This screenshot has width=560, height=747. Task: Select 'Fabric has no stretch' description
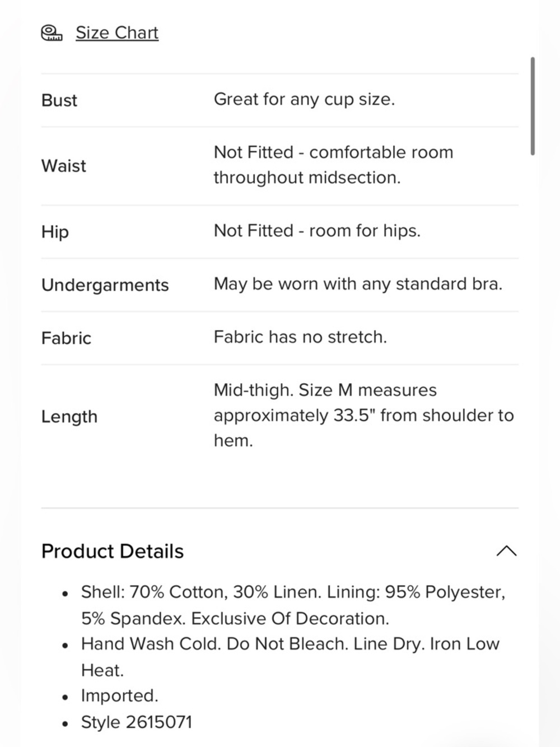[300, 337]
